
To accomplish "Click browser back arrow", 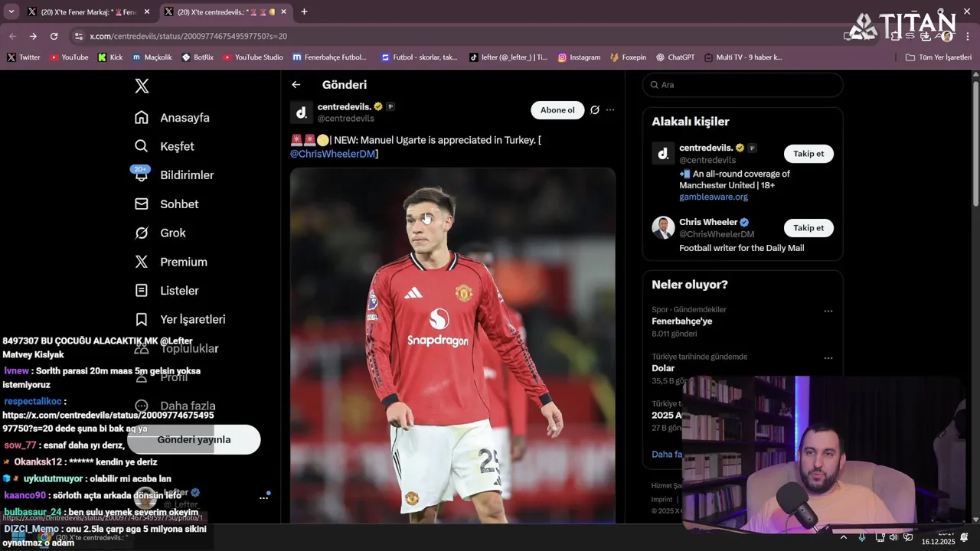I will click(x=12, y=36).
